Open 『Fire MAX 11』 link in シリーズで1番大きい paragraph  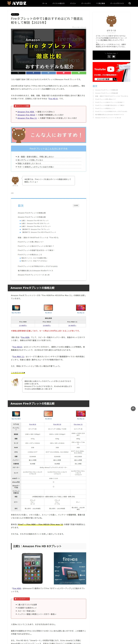click(18, 357)
